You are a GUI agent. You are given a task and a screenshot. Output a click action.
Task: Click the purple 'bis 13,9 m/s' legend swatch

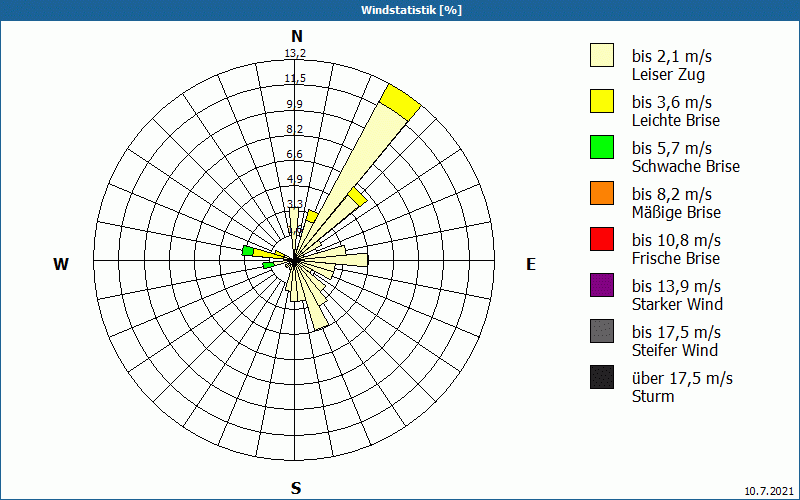(602, 285)
